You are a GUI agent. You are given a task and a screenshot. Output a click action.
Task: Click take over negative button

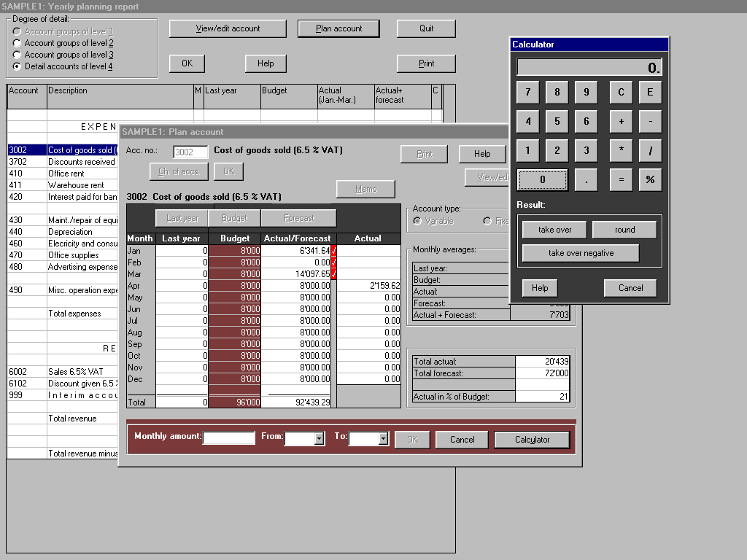pos(581,253)
